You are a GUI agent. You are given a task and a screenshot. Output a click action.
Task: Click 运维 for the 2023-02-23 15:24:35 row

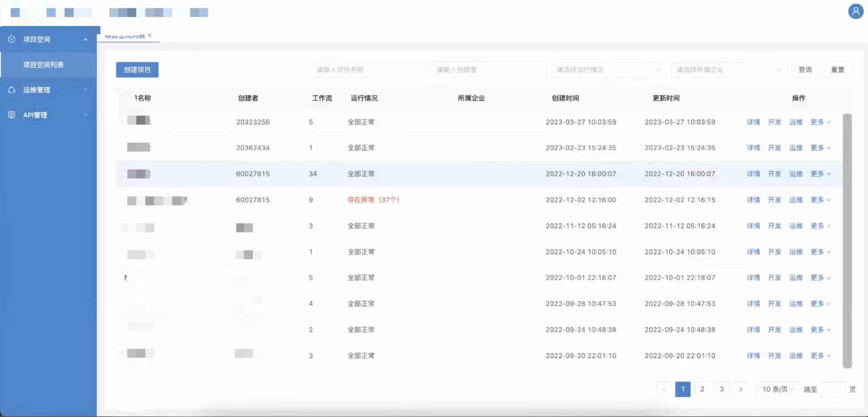[x=796, y=148]
